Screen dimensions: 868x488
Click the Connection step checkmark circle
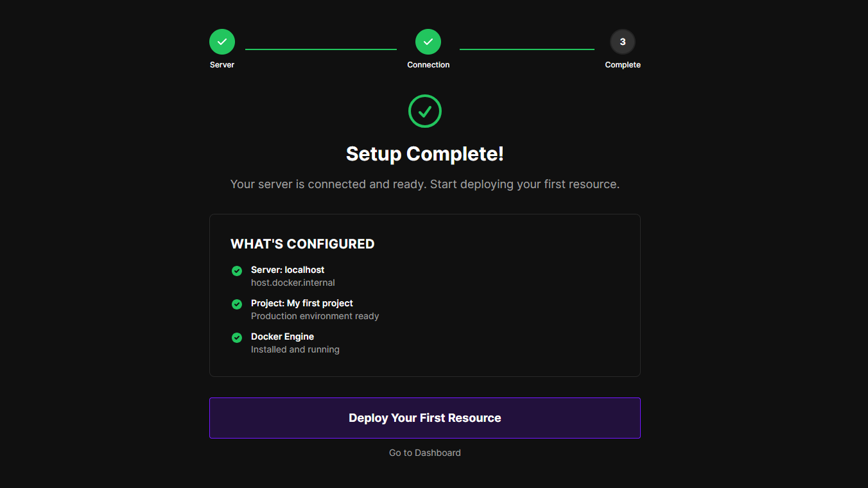[428, 42]
